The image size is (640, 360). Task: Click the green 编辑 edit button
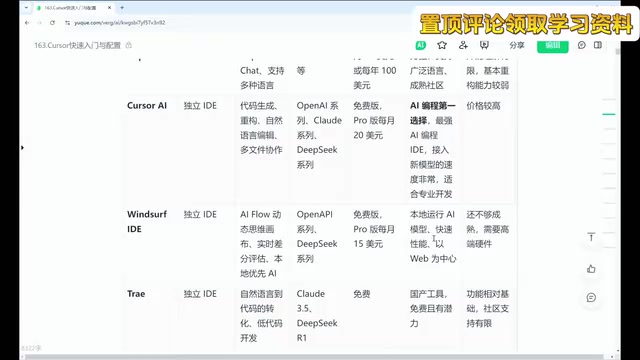pyautogui.click(x=553, y=46)
